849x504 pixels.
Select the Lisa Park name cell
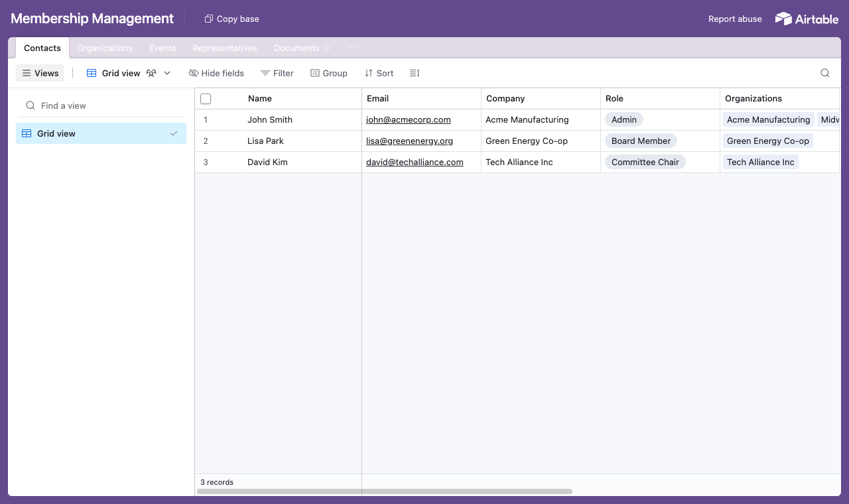[x=265, y=141]
